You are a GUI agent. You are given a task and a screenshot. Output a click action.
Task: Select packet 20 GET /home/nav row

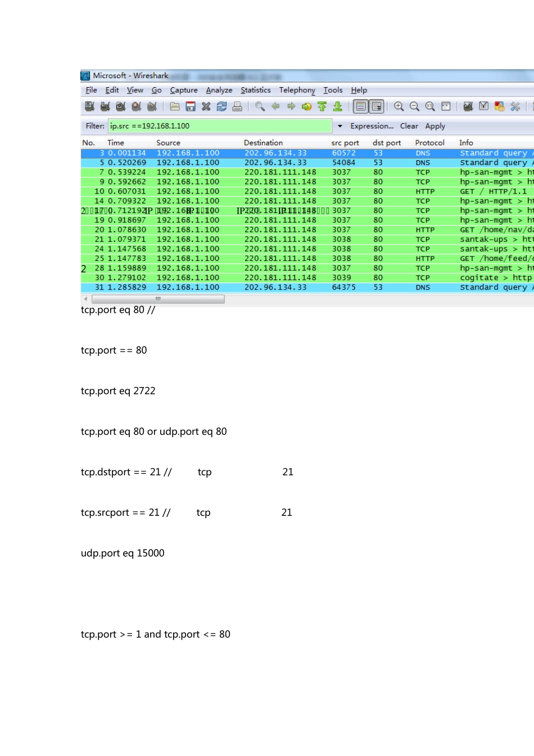(x=307, y=229)
